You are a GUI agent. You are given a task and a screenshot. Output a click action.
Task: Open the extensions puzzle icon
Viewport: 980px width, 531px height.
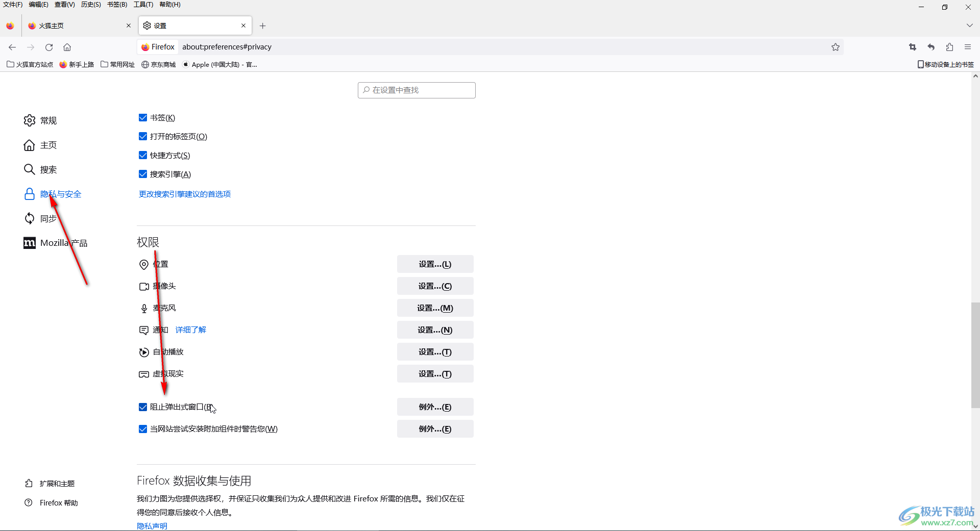coord(949,47)
